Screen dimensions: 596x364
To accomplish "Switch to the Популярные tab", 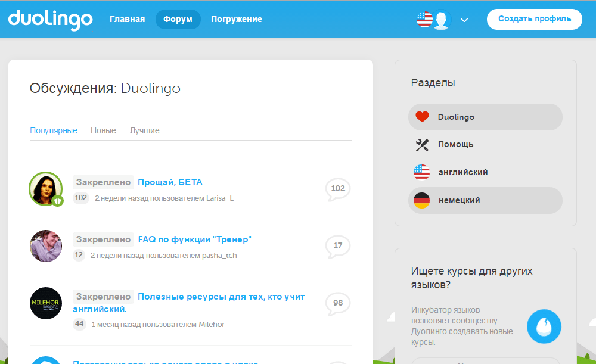I will click(x=54, y=130).
